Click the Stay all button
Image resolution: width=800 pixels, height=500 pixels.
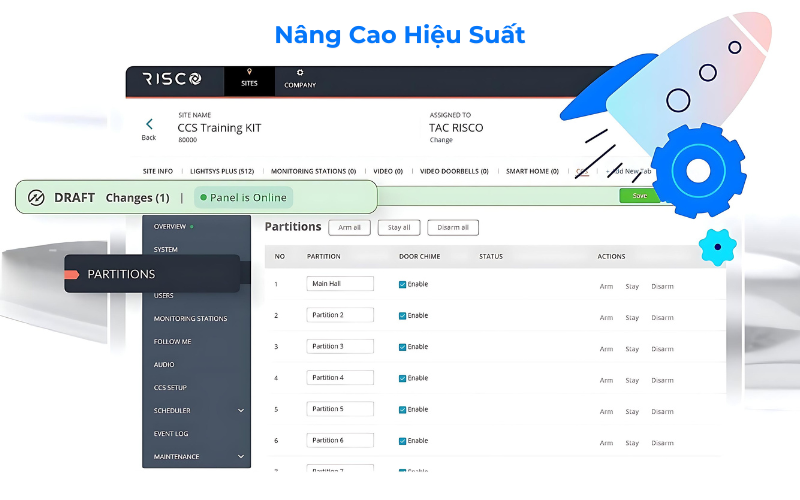click(399, 228)
